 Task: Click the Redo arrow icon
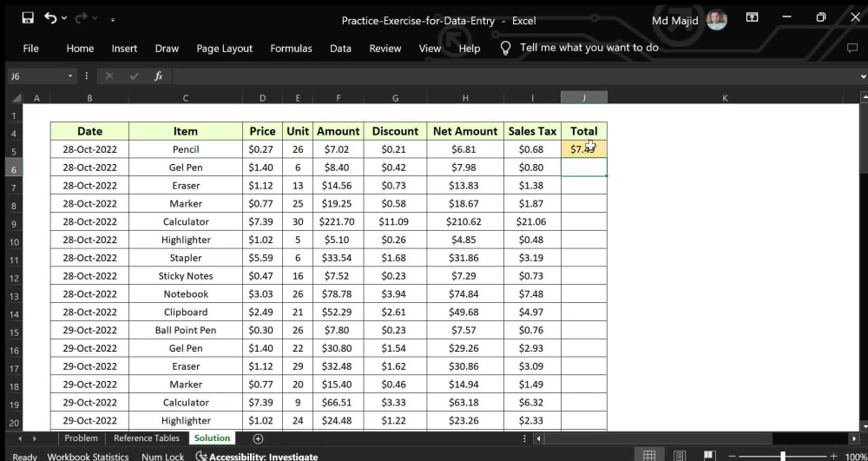click(x=81, y=18)
